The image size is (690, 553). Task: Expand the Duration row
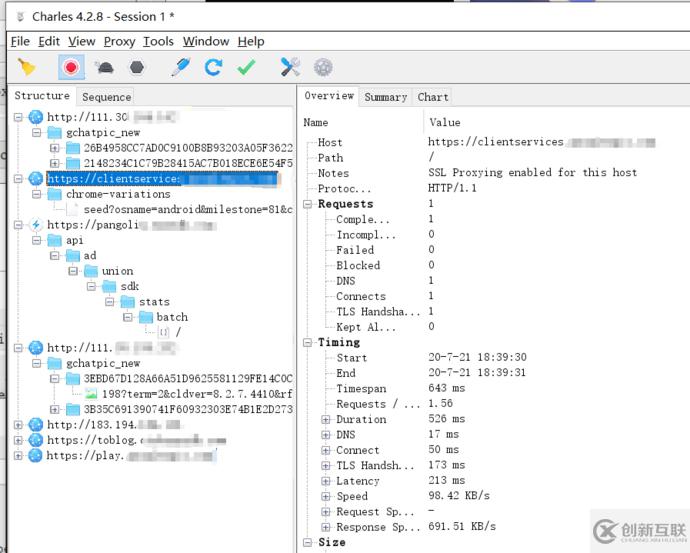[x=326, y=420]
